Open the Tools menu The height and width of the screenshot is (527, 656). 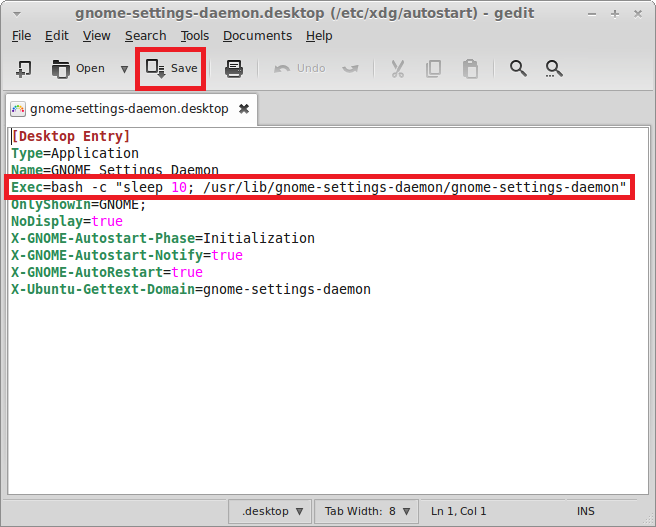click(x=195, y=36)
